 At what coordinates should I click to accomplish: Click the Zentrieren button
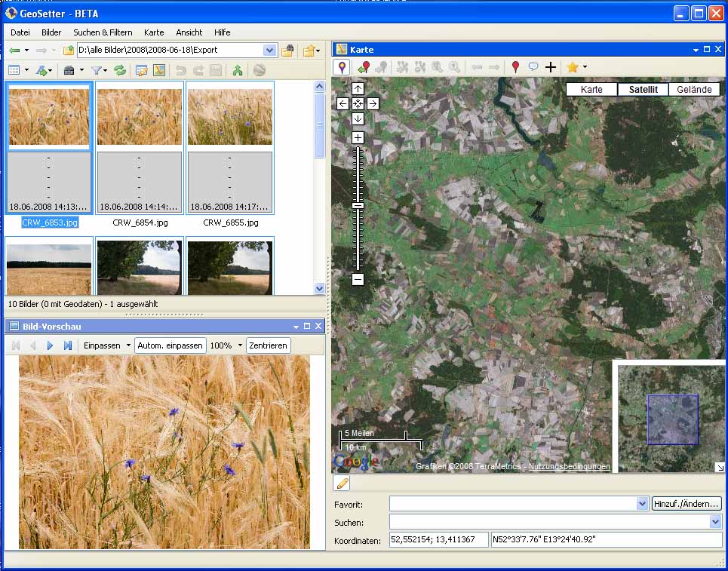click(x=268, y=345)
